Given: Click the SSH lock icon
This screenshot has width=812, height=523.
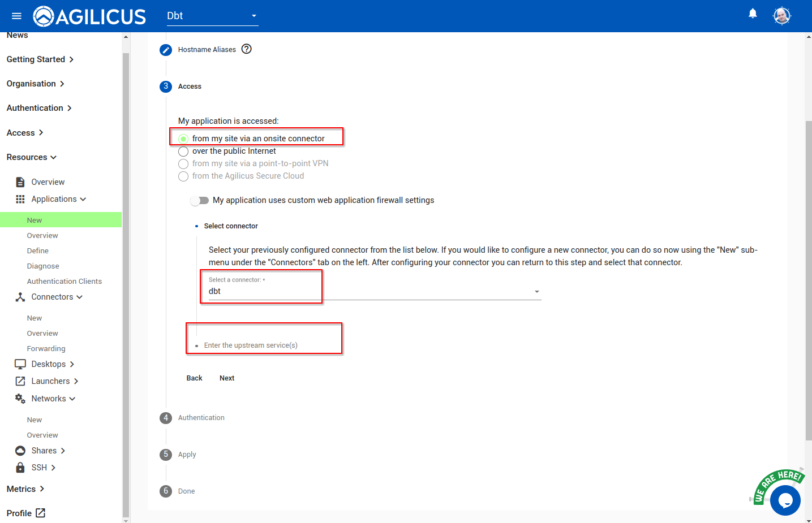Looking at the screenshot, I should tap(20, 468).
